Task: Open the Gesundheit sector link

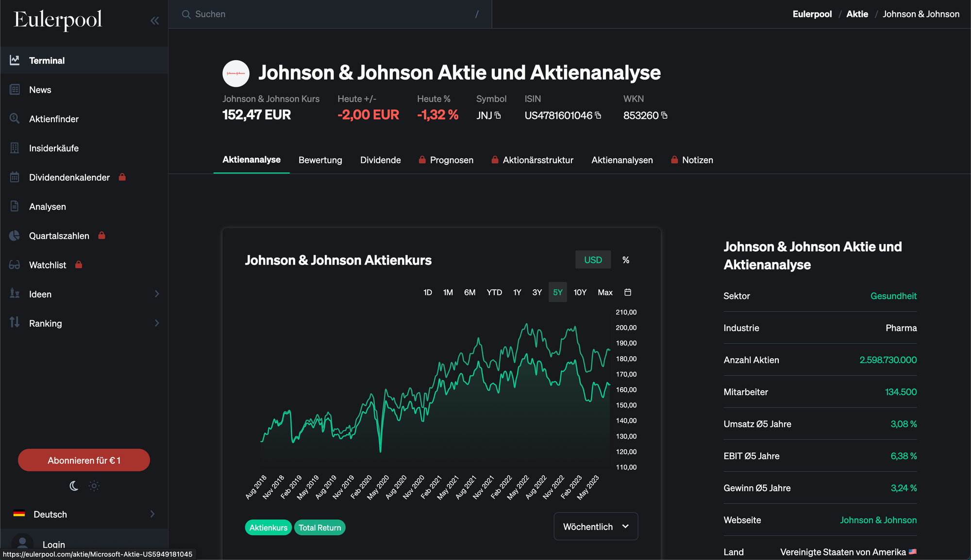Action: [x=893, y=296]
